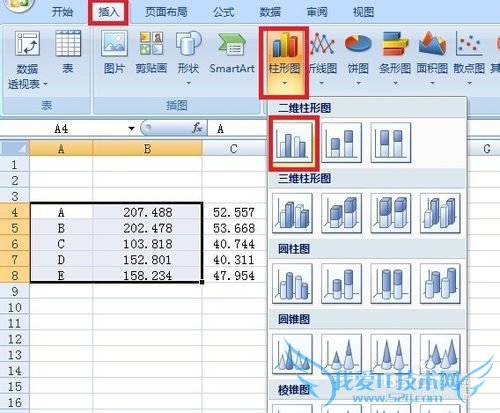Select column A header
The image size is (500, 413).
61,148
